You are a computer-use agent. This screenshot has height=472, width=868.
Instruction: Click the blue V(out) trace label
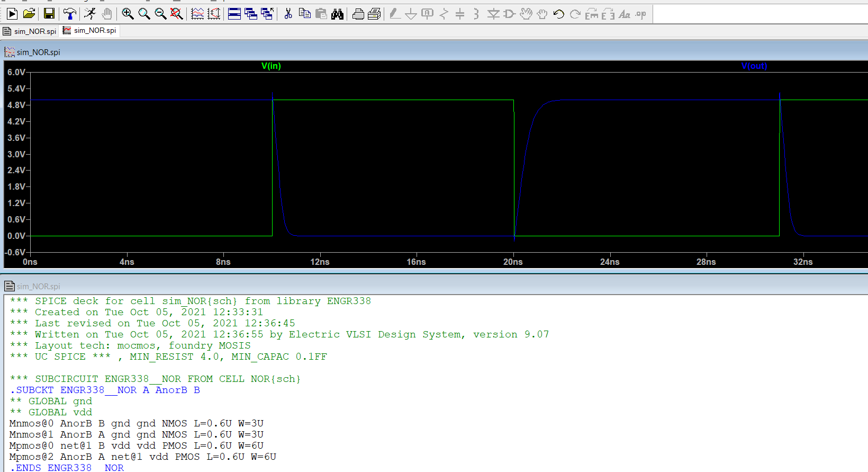tap(754, 66)
